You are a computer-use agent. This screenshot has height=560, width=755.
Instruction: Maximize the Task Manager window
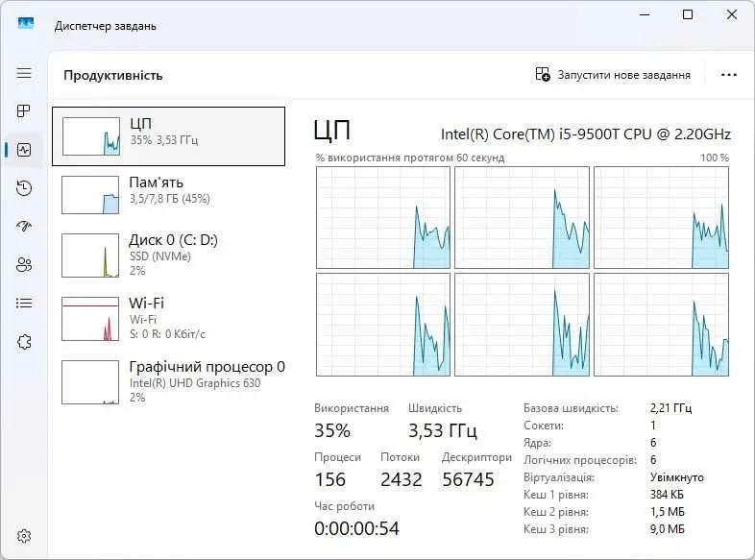pyautogui.click(x=688, y=15)
